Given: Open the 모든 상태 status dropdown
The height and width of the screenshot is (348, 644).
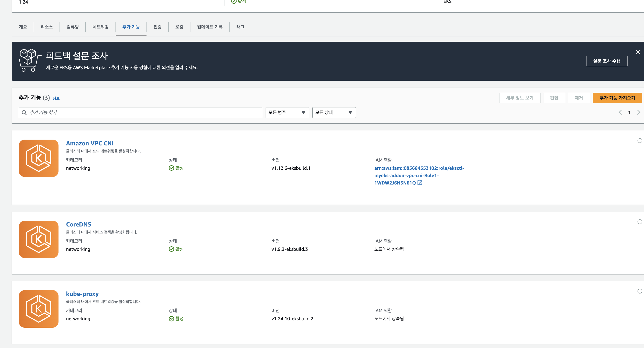Looking at the screenshot, I should [334, 113].
